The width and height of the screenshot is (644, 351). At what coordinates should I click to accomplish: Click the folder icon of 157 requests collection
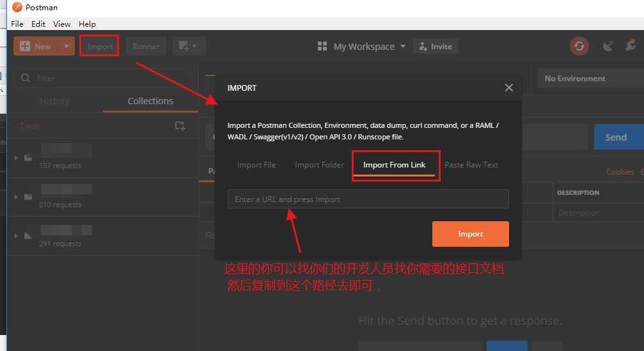[28, 158]
